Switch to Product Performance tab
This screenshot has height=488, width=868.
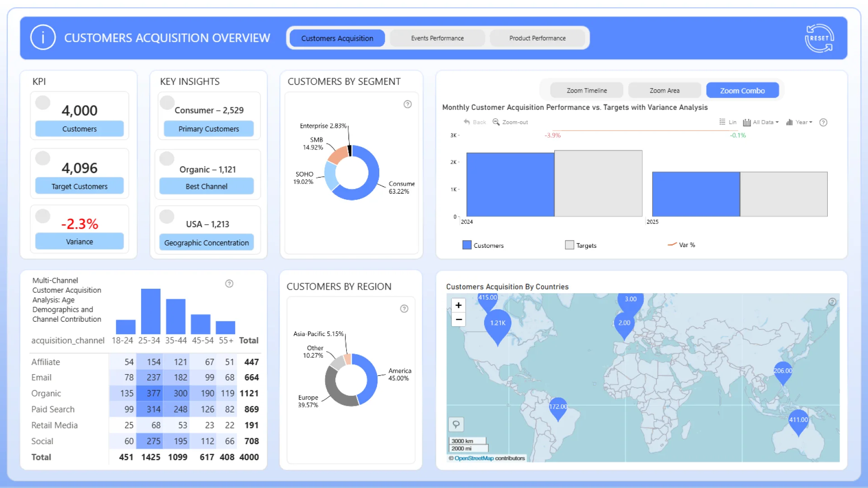pyautogui.click(x=537, y=38)
